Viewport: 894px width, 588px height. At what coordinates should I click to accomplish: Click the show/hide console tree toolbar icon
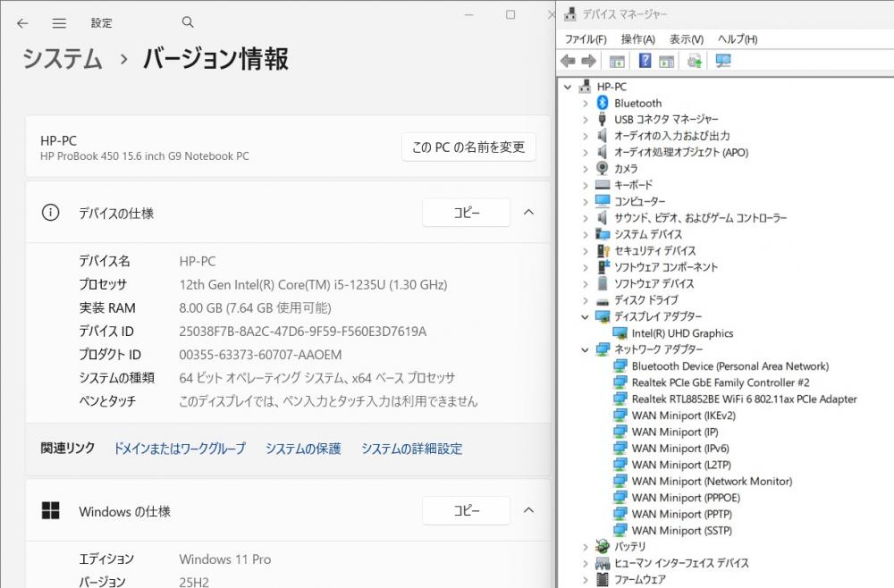[x=617, y=61]
